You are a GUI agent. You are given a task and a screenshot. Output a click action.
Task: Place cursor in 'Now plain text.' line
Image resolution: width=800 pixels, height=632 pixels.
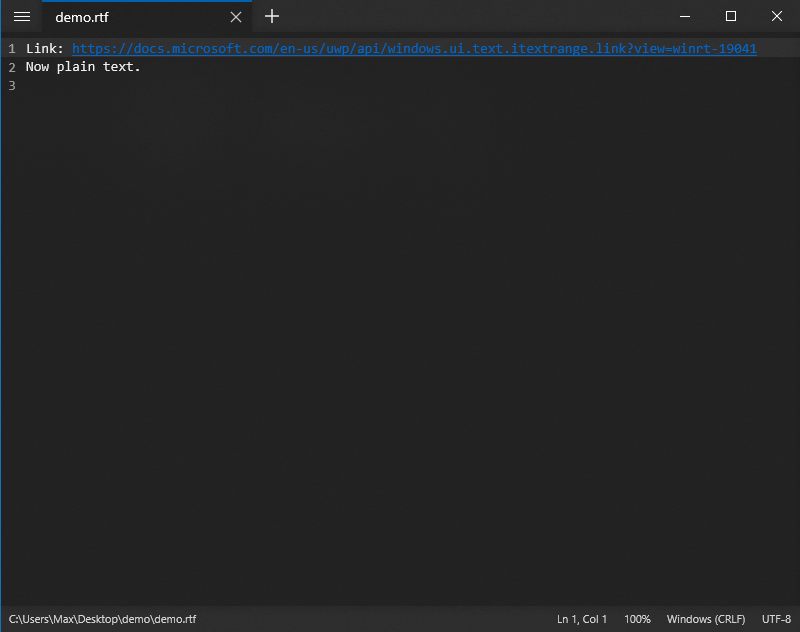[x=83, y=67]
